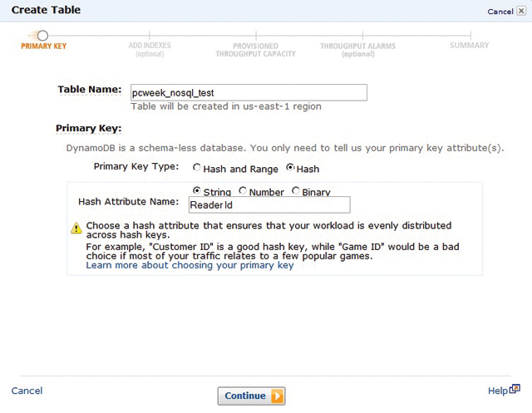Click the Cancel link in the header
532x413 pixels.
coord(500,12)
